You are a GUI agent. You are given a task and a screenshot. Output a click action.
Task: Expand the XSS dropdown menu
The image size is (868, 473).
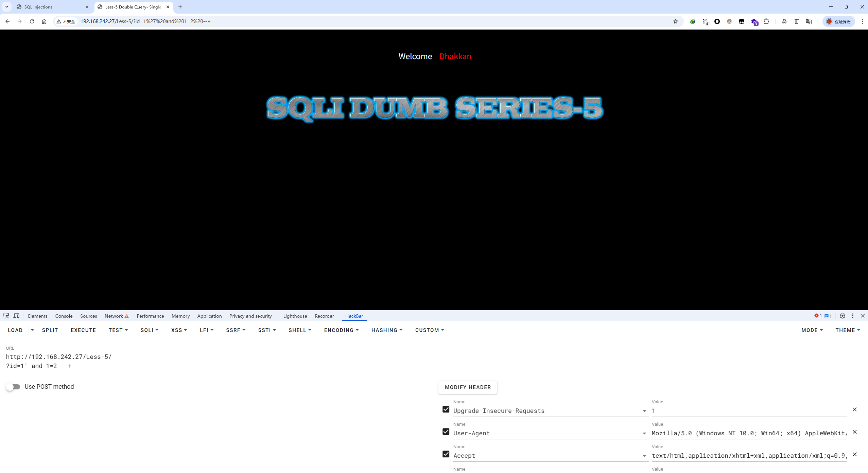[179, 330]
